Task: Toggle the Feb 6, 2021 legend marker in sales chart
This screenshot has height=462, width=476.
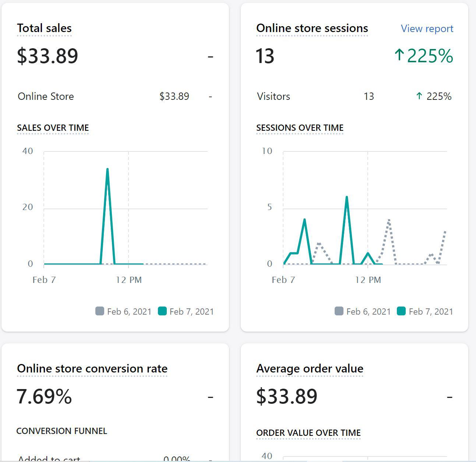Action: (x=99, y=311)
